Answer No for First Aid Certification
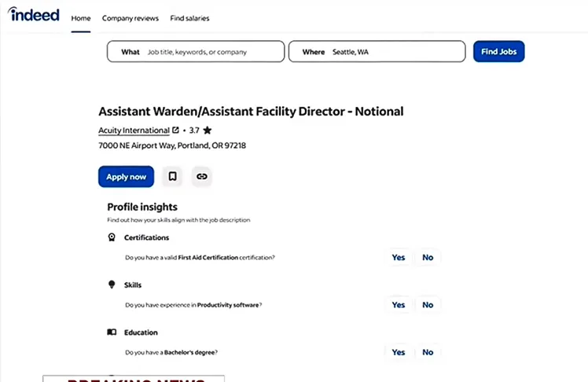Viewport: 588px width, 382px height. point(428,257)
